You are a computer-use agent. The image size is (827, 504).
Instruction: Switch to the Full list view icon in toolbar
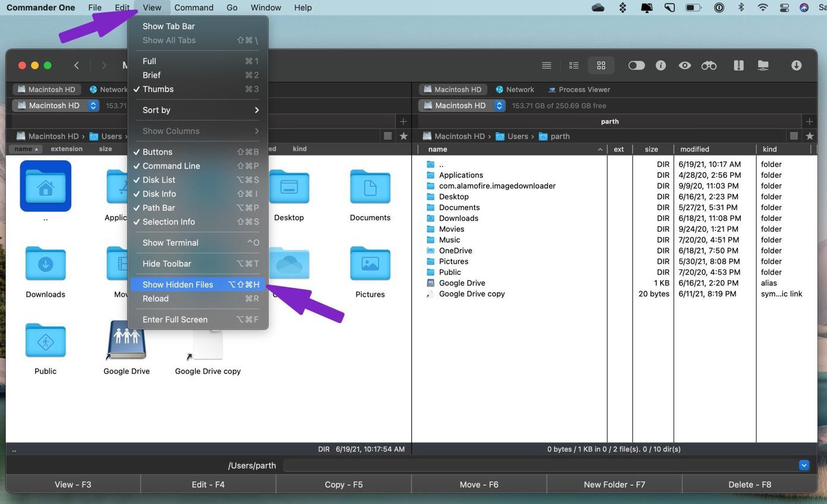[x=547, y=65]
